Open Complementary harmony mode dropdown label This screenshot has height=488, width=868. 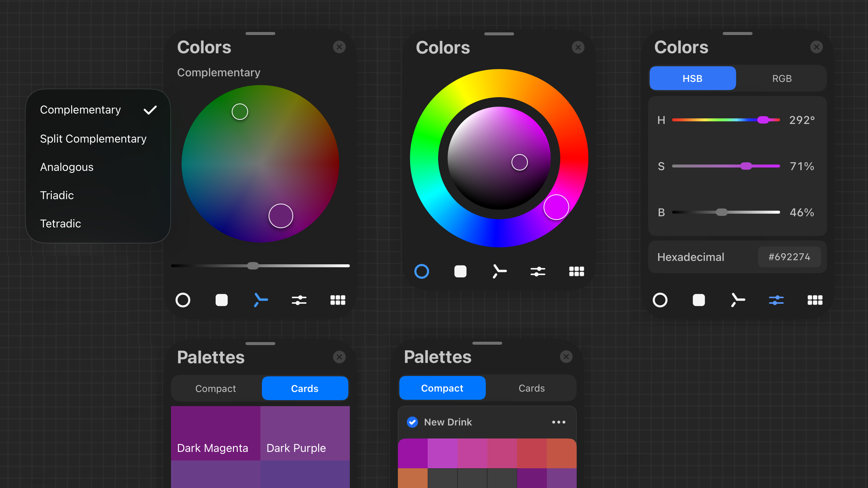tap(219, 73)
